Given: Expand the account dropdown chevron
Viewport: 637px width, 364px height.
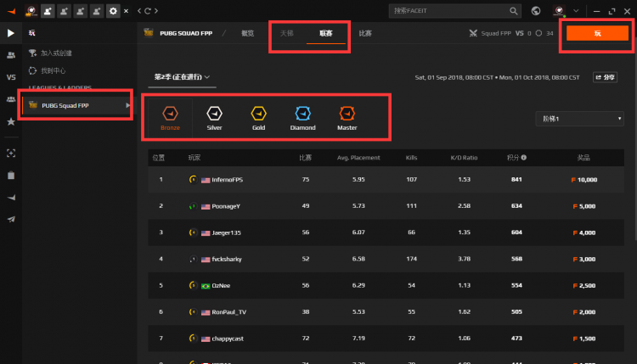Looking at the screenshot, I should coord(576,11).
